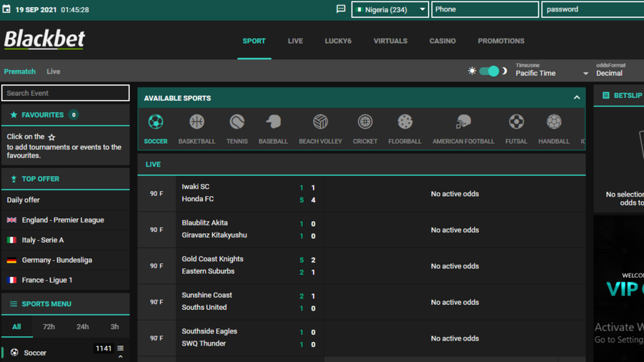Viewport: 644px width, 362px height.
Task: Click the calendar icon beside the date
Action: (x=6, y=9)
